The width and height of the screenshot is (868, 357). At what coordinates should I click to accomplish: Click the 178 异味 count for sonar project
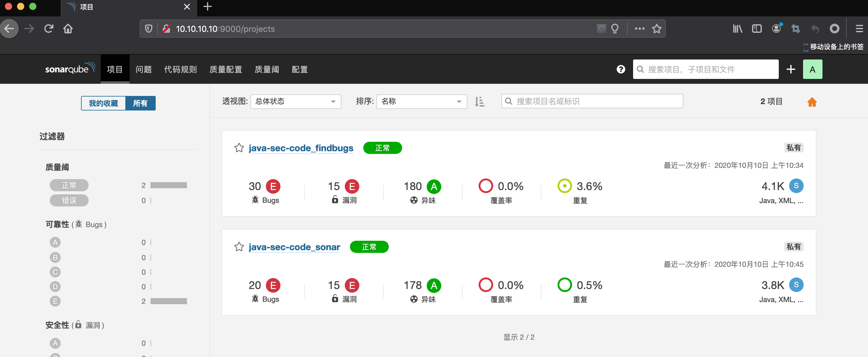tap(412, 285)
